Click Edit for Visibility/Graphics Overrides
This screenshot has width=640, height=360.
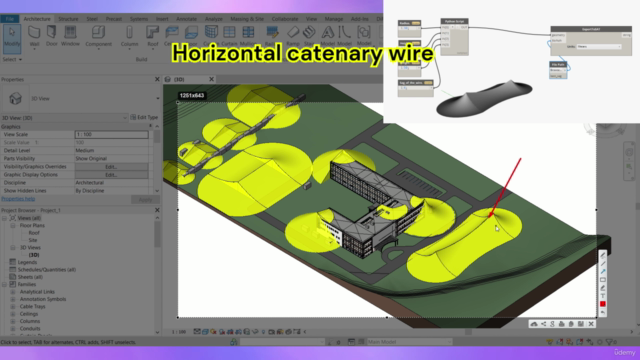pyautogui.click(x=111, y=167)
